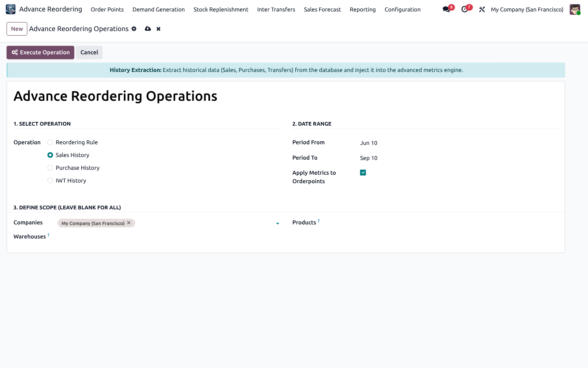Open the Configuration menu

pyautogui.click(x=402, y=9)
